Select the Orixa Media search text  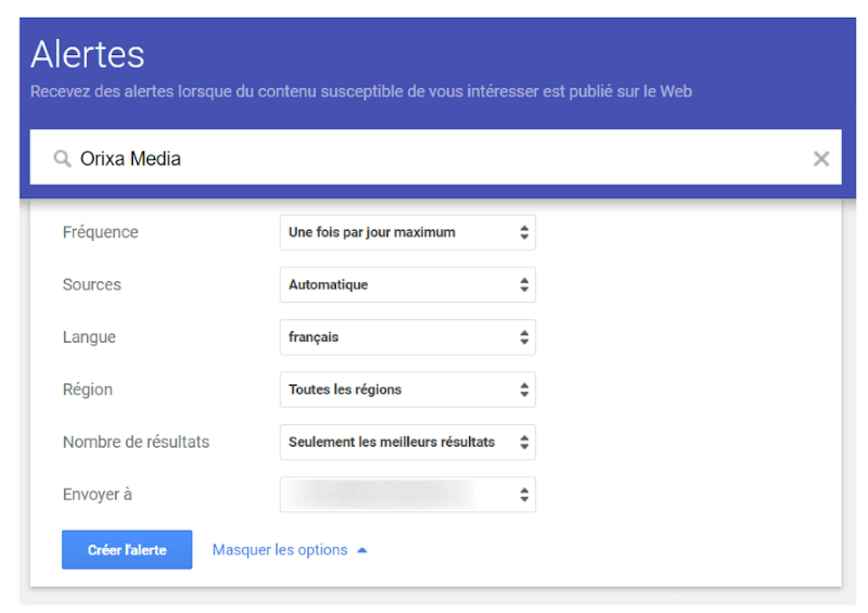pos(130,158)
